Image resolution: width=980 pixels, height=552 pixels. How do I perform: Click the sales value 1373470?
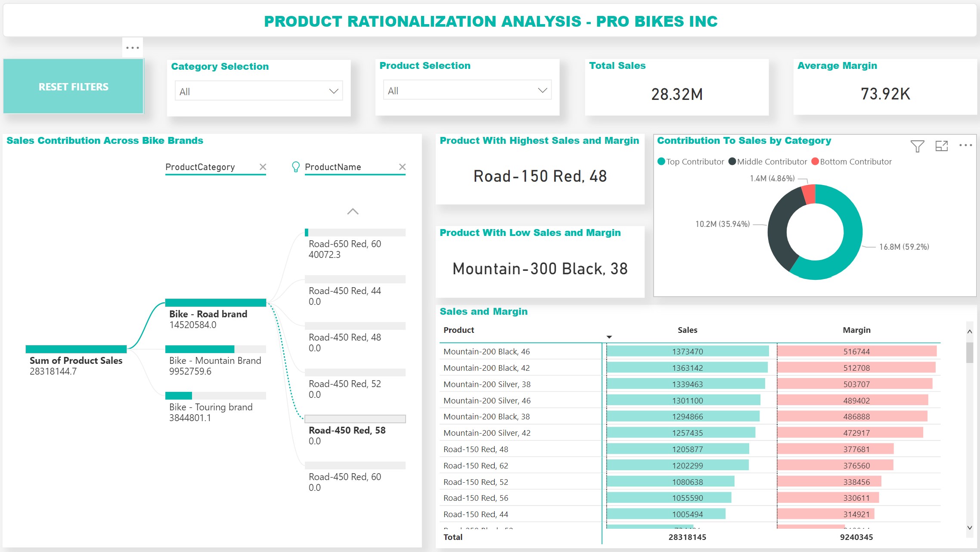[687, 351]
